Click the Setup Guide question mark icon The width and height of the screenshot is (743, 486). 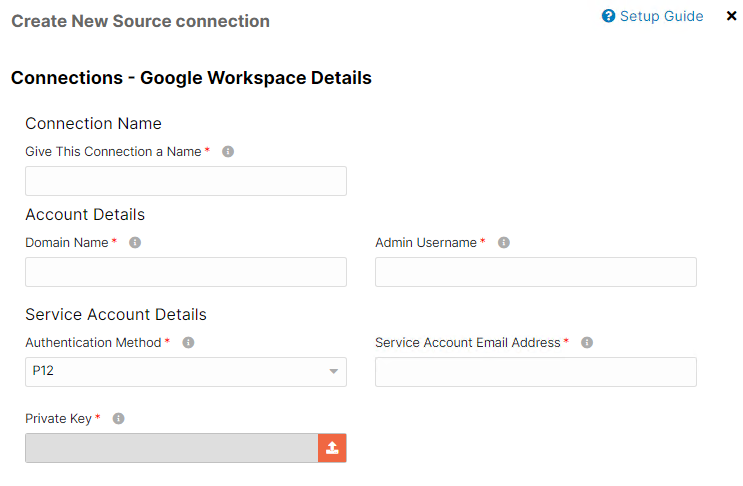coord(608,16)
